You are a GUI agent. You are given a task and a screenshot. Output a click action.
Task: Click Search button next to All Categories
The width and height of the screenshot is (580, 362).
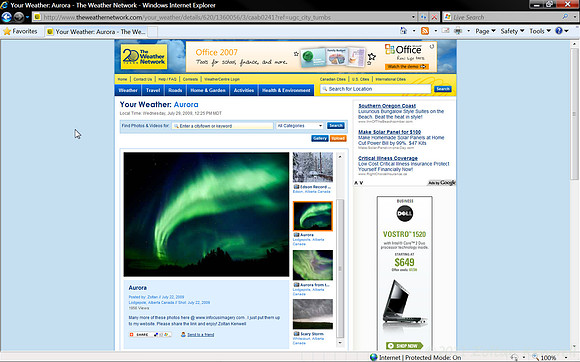coord(335,126)
